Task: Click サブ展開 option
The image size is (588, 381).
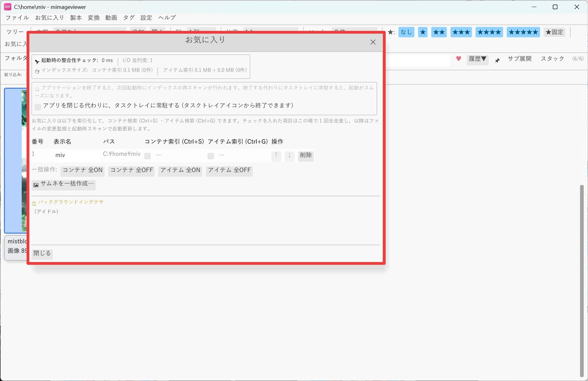Action: coord(519,59)
